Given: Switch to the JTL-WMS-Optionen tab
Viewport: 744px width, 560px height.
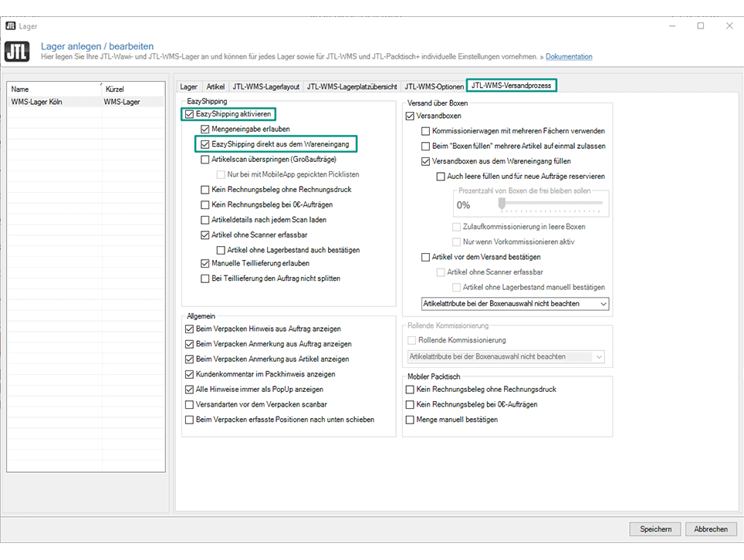Looking at the screenshot, I should (x=434, y=86).
